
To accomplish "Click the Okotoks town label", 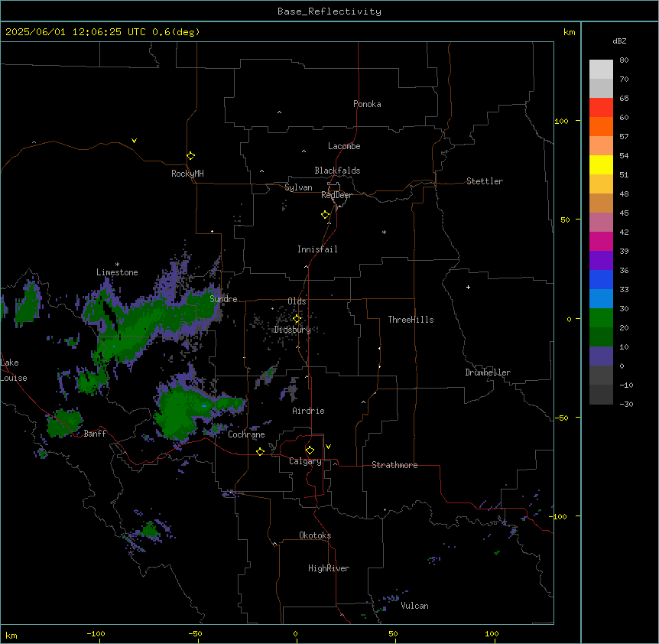I will (x=315, y=535).
